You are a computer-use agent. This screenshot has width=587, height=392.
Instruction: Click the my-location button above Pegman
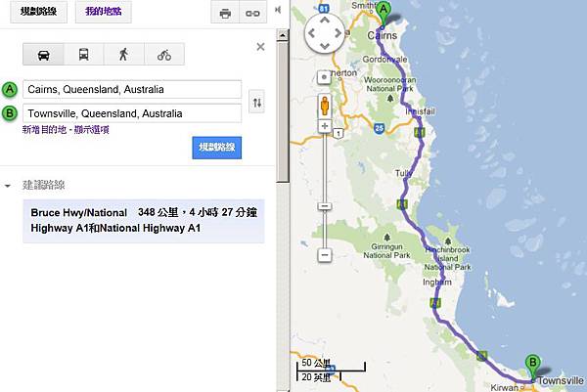point(324,77)
